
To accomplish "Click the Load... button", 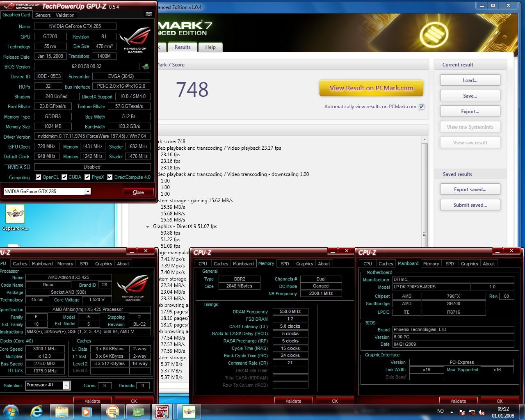I will (x=470, y=80).
